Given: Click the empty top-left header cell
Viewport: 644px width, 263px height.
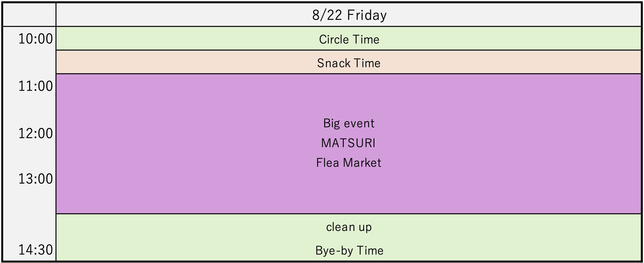Looking at the screenshot, I should pyautogui.click(x=29, y=15).
